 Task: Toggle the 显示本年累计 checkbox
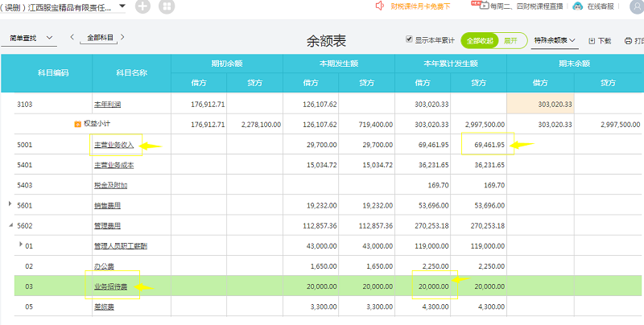[410, 39]
